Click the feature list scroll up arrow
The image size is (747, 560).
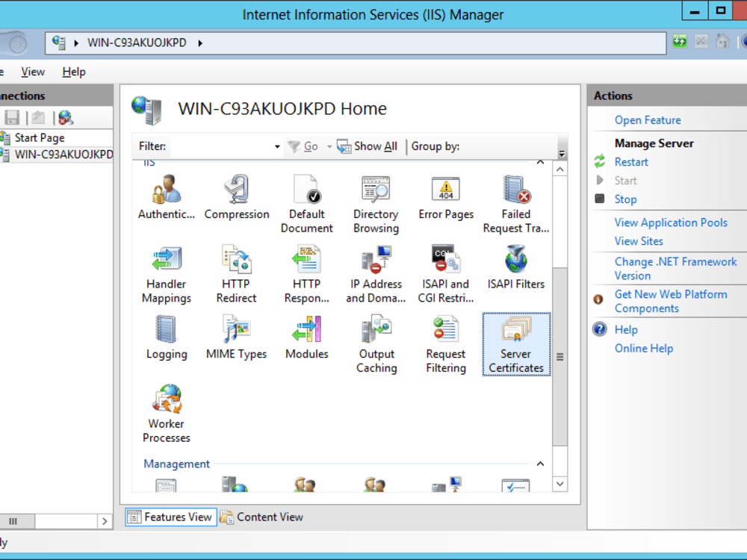pos(560,169)
